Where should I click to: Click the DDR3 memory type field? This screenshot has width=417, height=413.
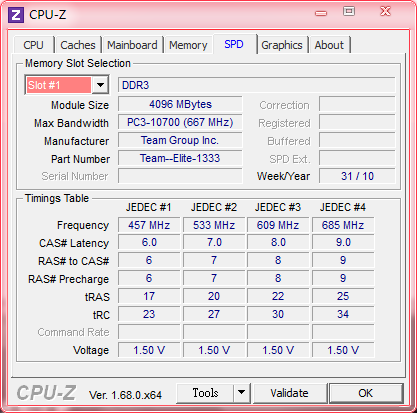pyautogui.click(x=256, y=85)
